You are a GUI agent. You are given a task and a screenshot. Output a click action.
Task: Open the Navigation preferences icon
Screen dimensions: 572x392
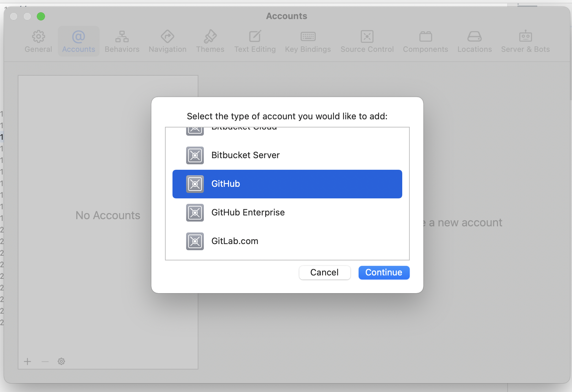[167, 36]
